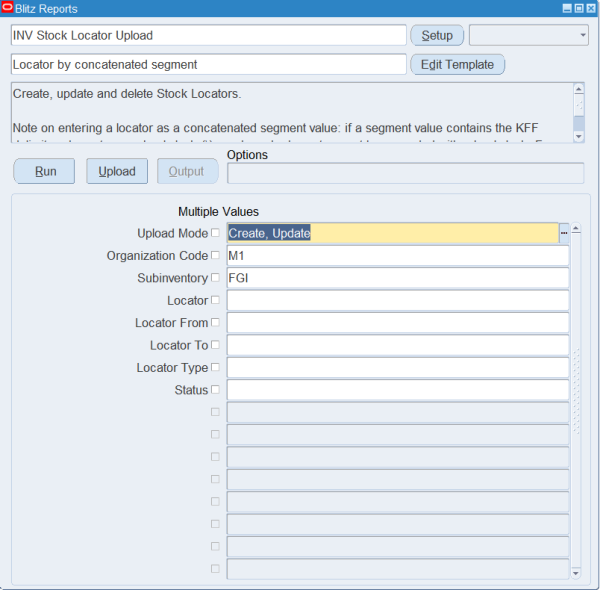
Task: Click the Status input field
Action: (x=398, y=390)
